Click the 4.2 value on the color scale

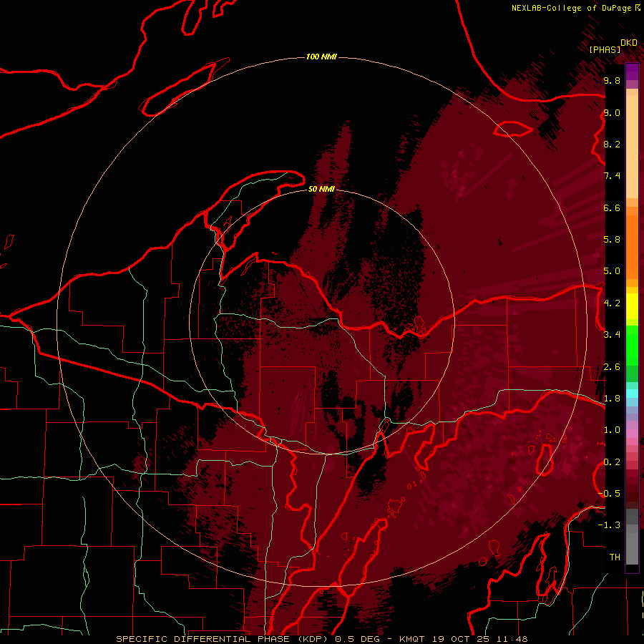(x=612, y=303)
